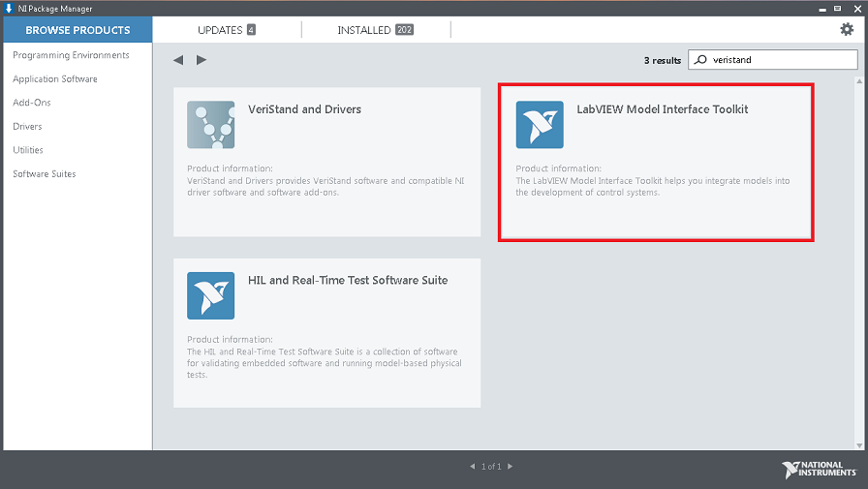Click the magnifier icon in search box

700,60
